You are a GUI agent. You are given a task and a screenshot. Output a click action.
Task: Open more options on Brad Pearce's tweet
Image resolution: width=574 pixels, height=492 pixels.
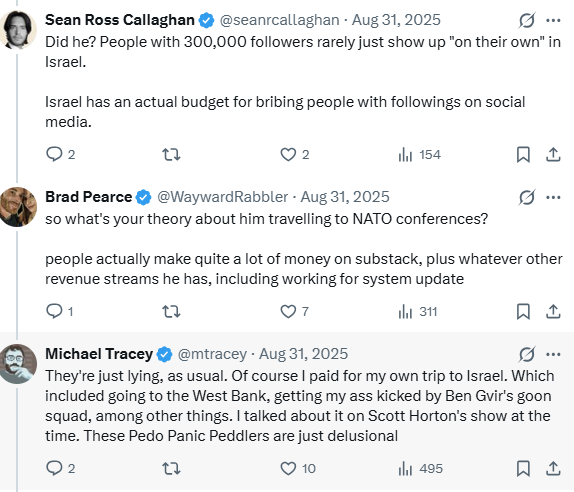[x=553, y=197]
